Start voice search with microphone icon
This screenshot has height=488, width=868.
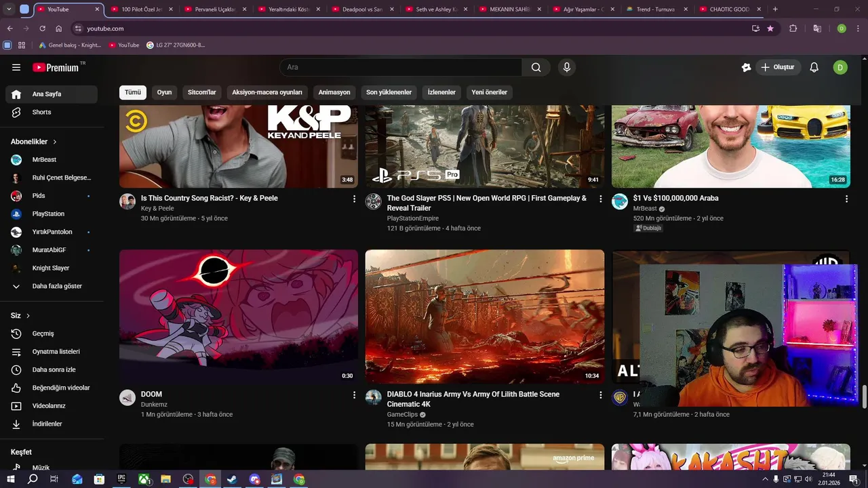click(x=567, y=67)
